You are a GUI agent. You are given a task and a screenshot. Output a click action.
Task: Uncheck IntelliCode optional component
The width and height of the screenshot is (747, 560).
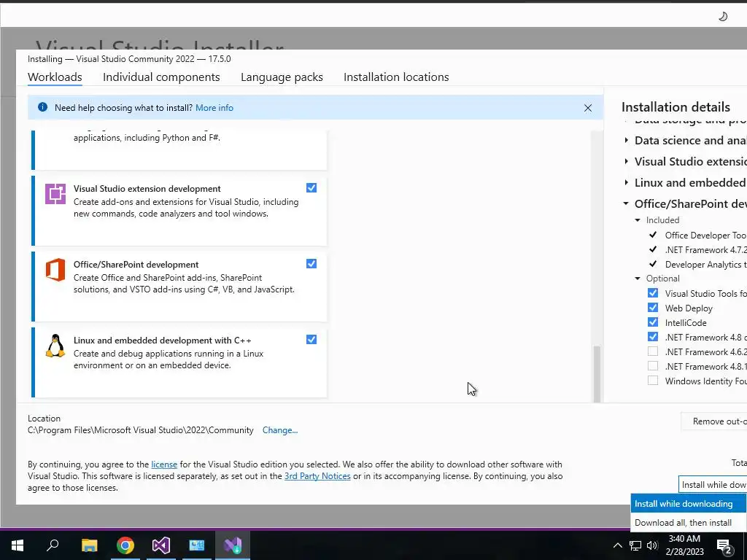(x=653, y=322)
